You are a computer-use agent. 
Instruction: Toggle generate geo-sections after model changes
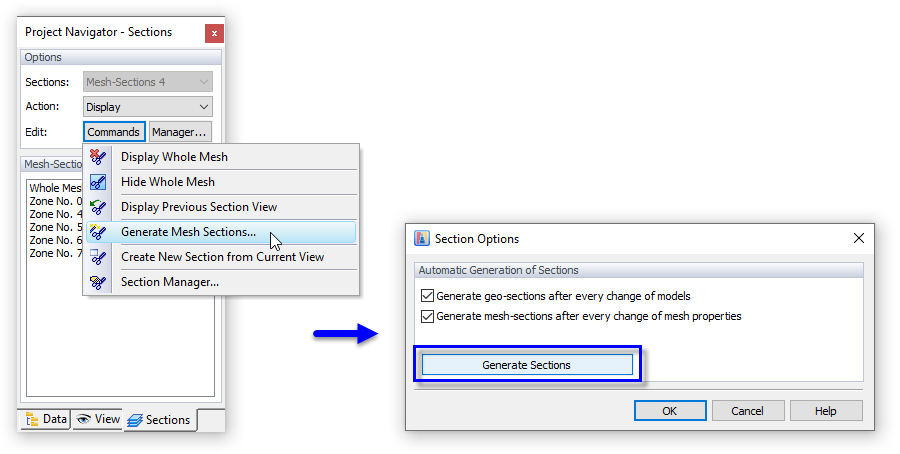coord(428,296)
